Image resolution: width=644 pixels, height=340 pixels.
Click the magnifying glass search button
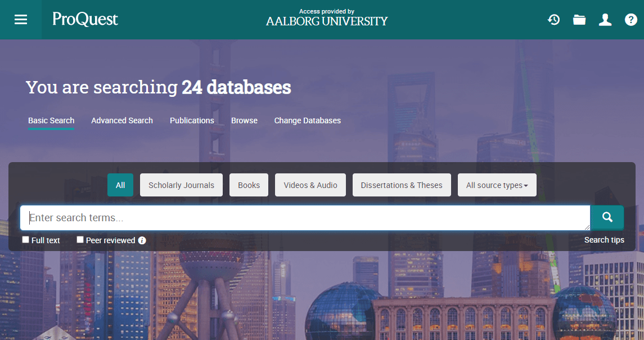[607, 218]
